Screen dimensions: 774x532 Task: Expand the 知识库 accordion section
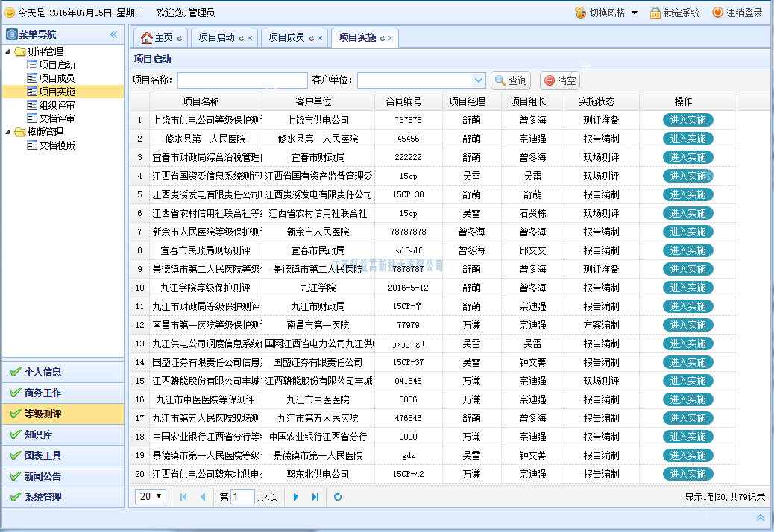[x=63, y=434]
